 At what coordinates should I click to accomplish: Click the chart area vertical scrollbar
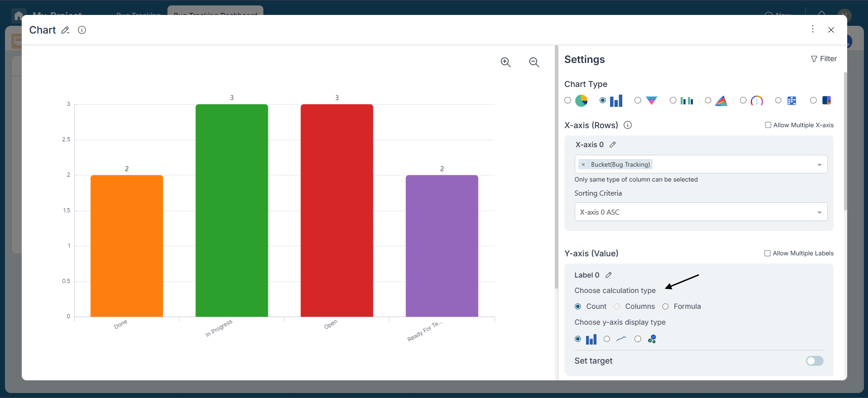pos(556,168)
